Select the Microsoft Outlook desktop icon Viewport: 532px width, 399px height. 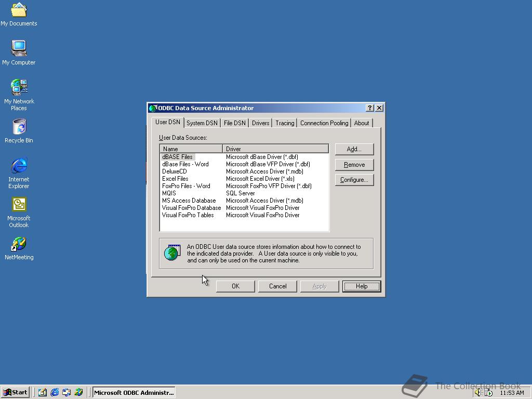point(19,212)
